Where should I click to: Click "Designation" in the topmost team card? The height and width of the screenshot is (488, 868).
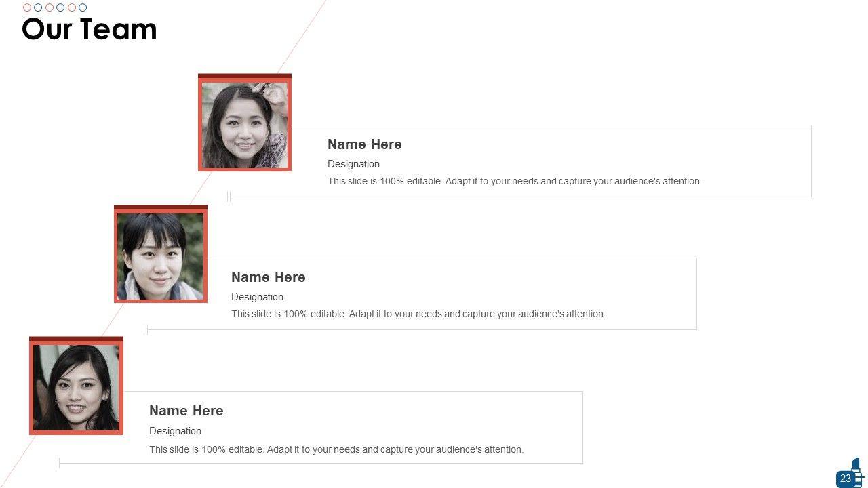[353, 164]
